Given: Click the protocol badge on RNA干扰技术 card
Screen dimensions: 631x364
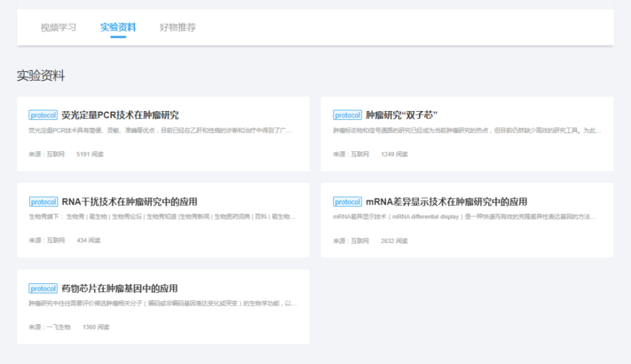Looking at the screenshot, I should point(42,201).
